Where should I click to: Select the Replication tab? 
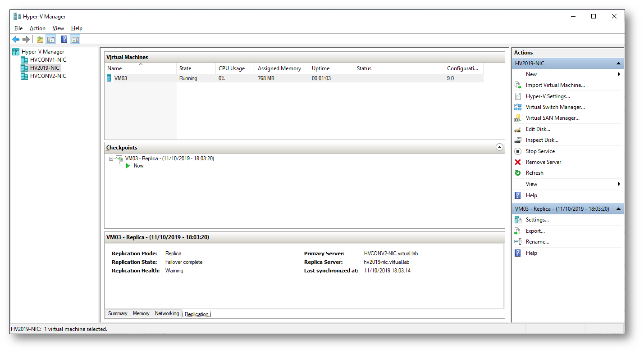196,314
